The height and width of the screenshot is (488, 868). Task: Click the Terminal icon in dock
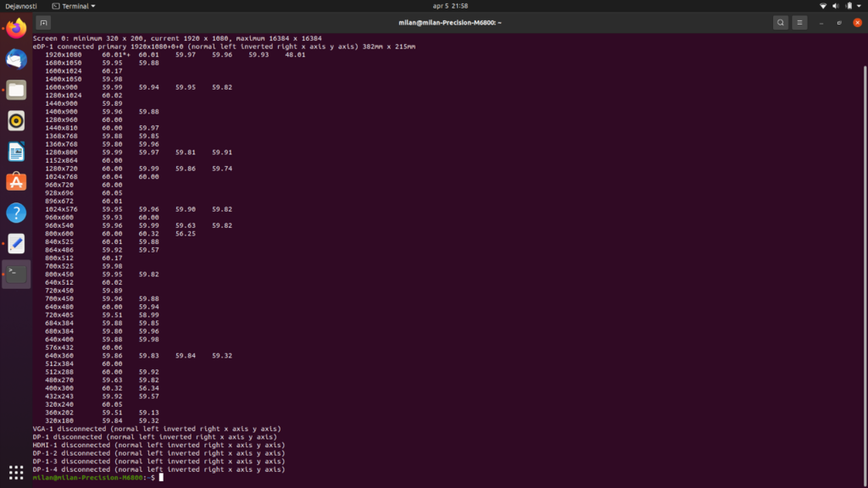(16, 274)
